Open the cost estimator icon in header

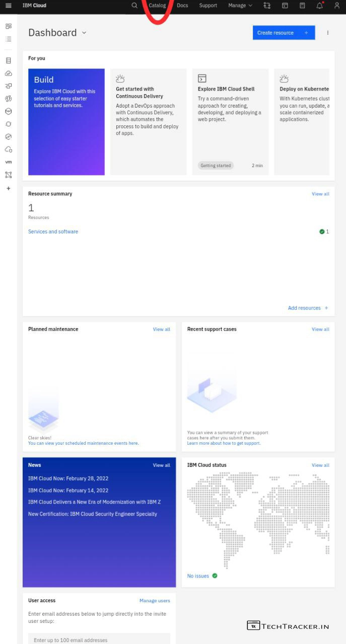point(302,6)
